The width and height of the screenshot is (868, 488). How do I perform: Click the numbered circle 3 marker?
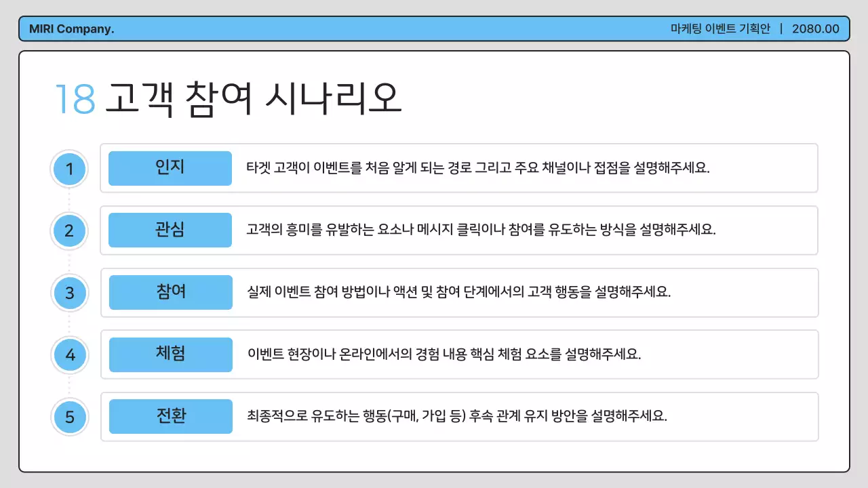click(69, 293)
